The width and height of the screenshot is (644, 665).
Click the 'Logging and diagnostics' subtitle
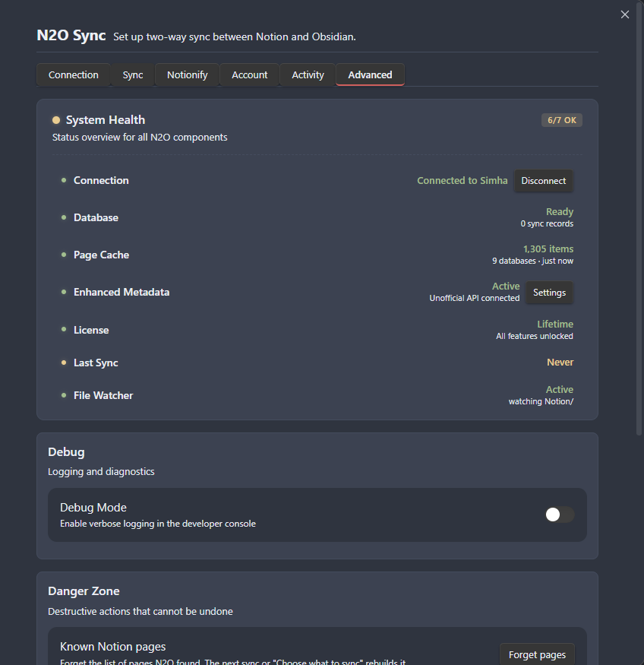(x=101, y=472)
